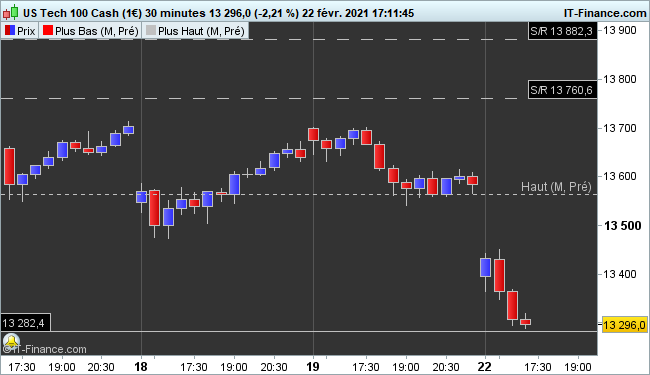Click the Haut (M, Pré) line label
The width and height of the screenshot is (650, 375).
(556, 186)
